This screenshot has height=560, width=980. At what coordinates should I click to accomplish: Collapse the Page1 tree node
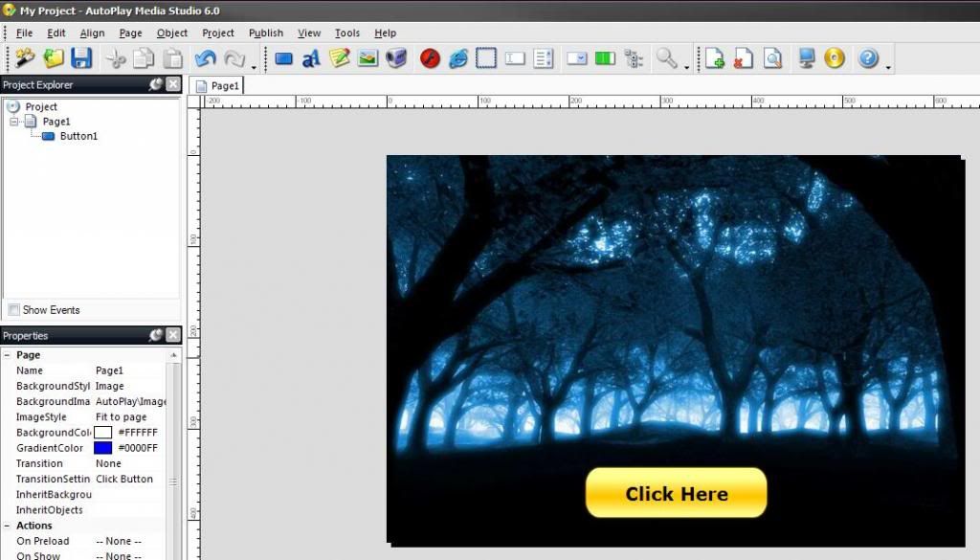(14, 122)
